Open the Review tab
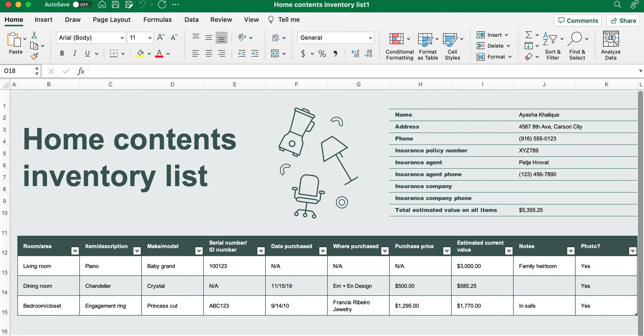 tap(221, 19)
